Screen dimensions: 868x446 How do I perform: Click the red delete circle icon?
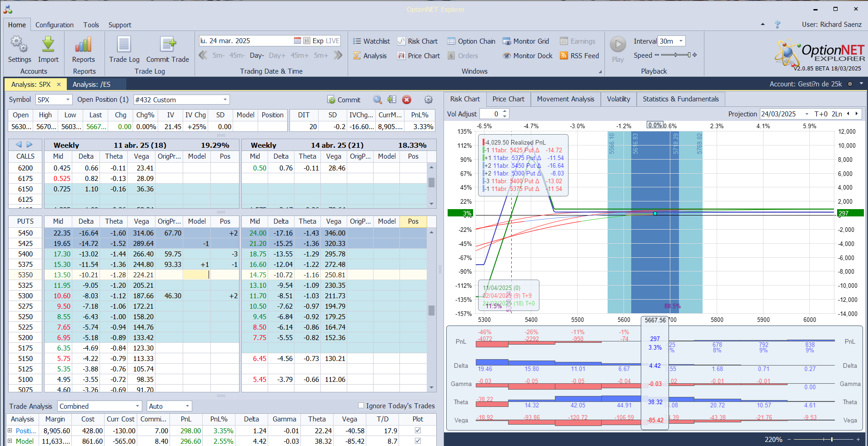tap(407, 100)
